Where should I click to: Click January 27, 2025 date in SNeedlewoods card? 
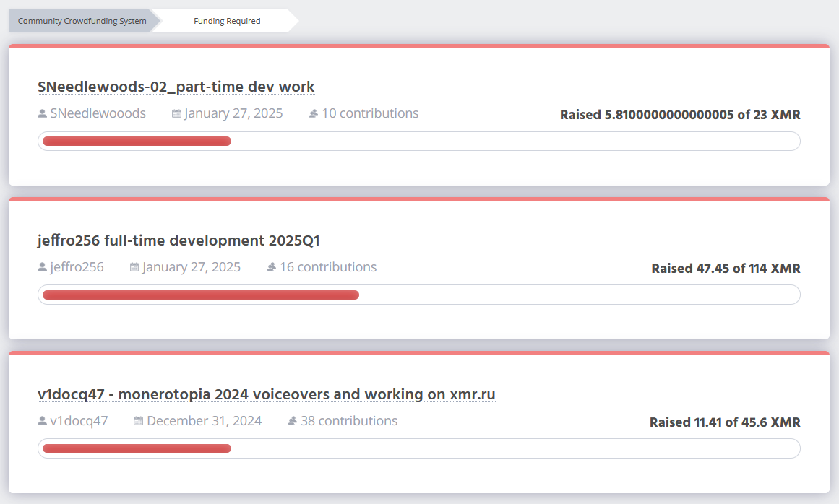[233, 113]
